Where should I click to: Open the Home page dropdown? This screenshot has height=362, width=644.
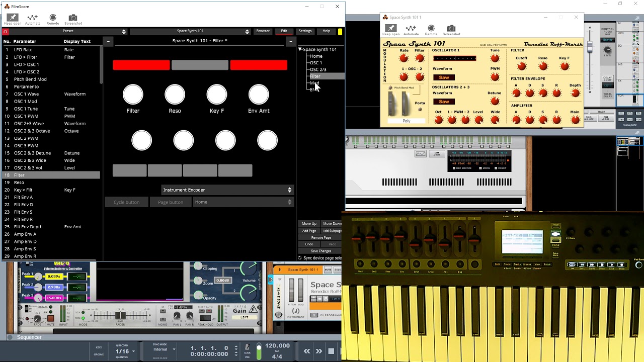coord(243,202)
